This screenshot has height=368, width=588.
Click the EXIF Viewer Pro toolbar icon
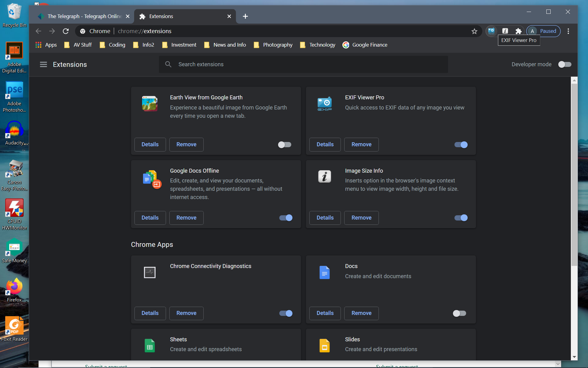[x=491, y=31]
